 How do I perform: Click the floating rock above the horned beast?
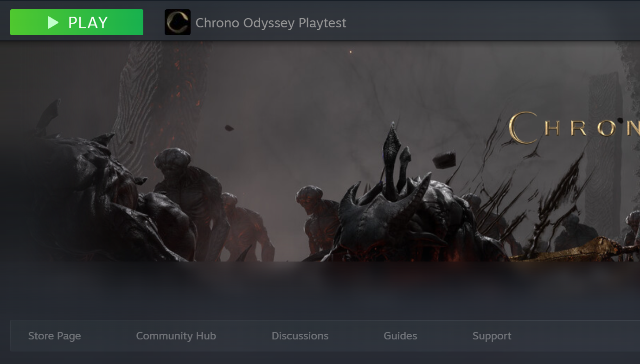[444, 160]
